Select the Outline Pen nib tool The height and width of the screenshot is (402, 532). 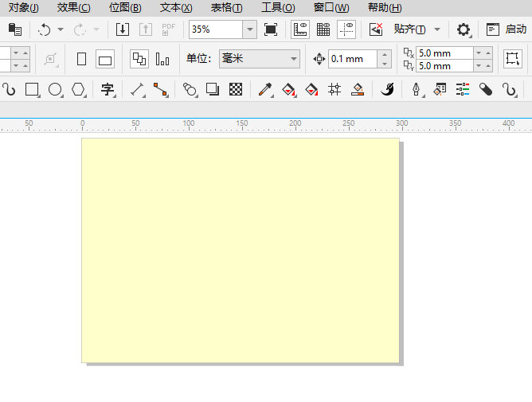tap(417, 90)
